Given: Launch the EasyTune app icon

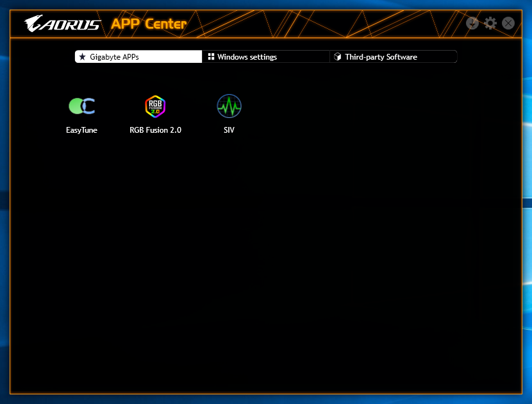Looking at the screenshot, I should point(82,106).
